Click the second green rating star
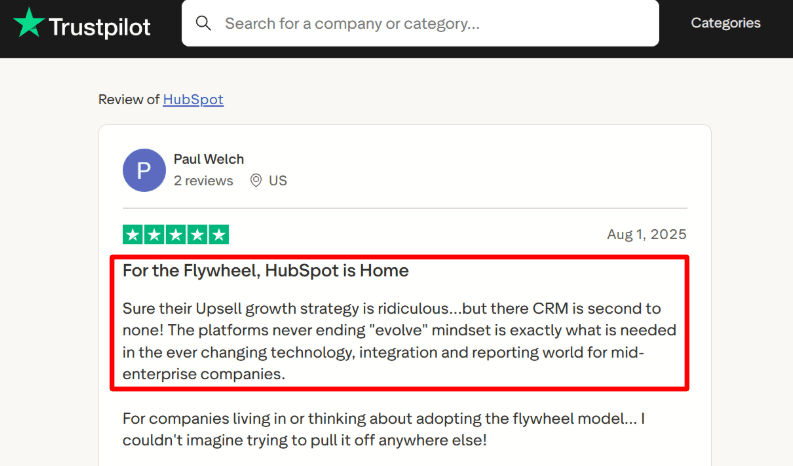The height and width of the screenshot is (466, 793). (x=154, y=235)
